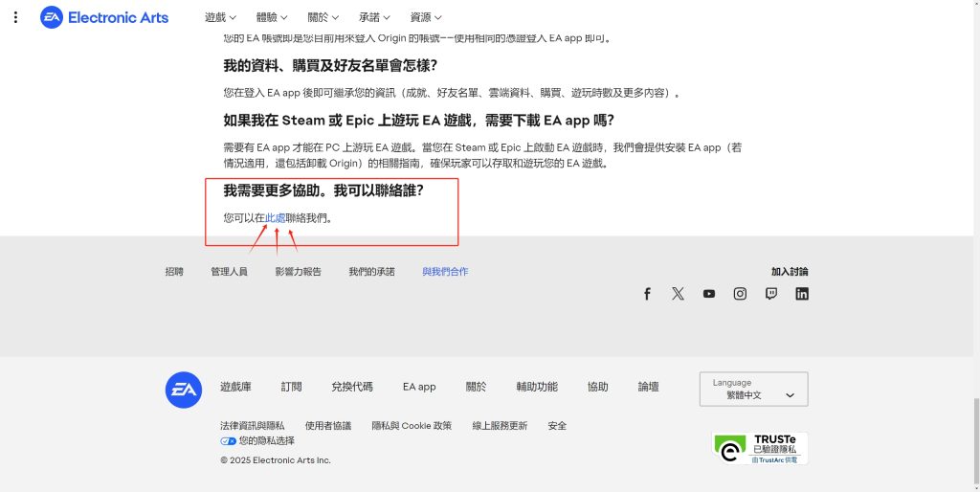Open 法律資訊與隱私 link
Screen dimensions: 980x492
tap(253, 426)
